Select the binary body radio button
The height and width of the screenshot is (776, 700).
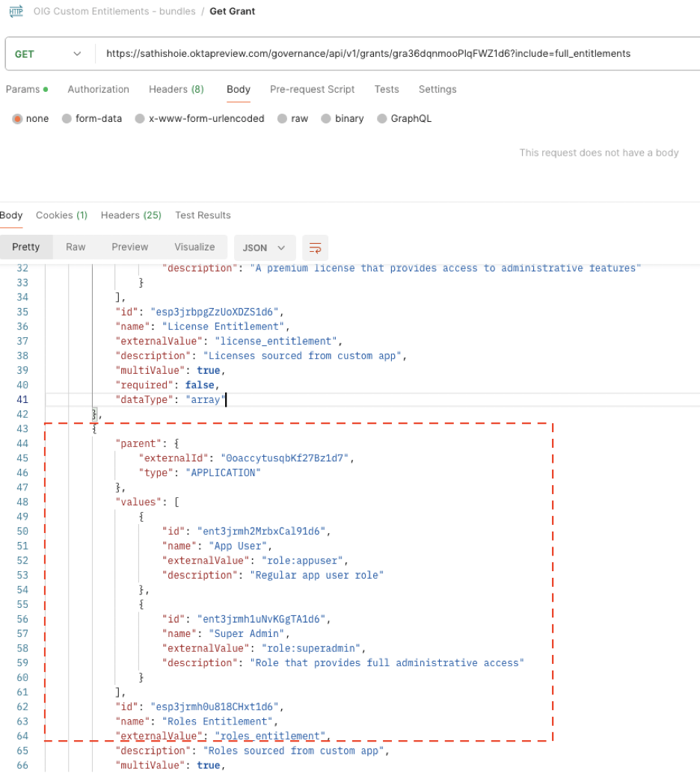point(326,119)
